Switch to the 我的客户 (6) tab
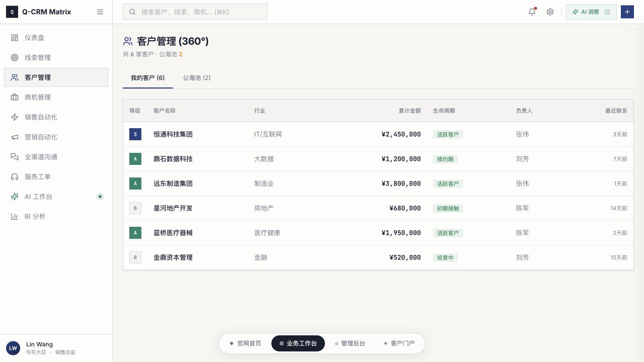 (x=148, y=78)
